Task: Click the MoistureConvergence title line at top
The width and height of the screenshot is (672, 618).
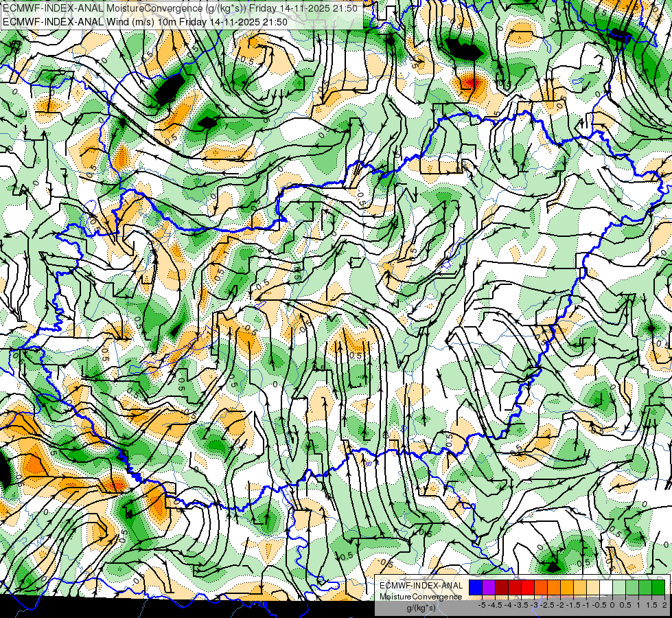Action: pyautogui.click(x=180, y=8)
